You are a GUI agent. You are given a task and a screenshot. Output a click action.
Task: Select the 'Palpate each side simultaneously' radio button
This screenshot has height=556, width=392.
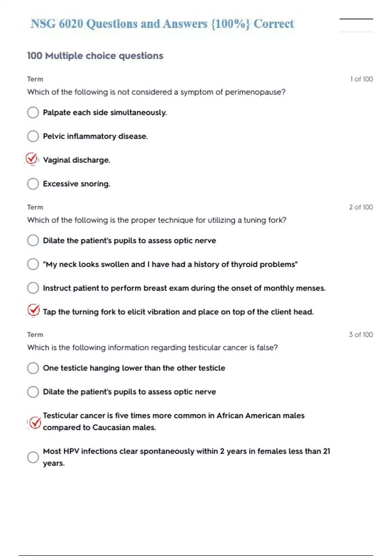tap(33, 113)
